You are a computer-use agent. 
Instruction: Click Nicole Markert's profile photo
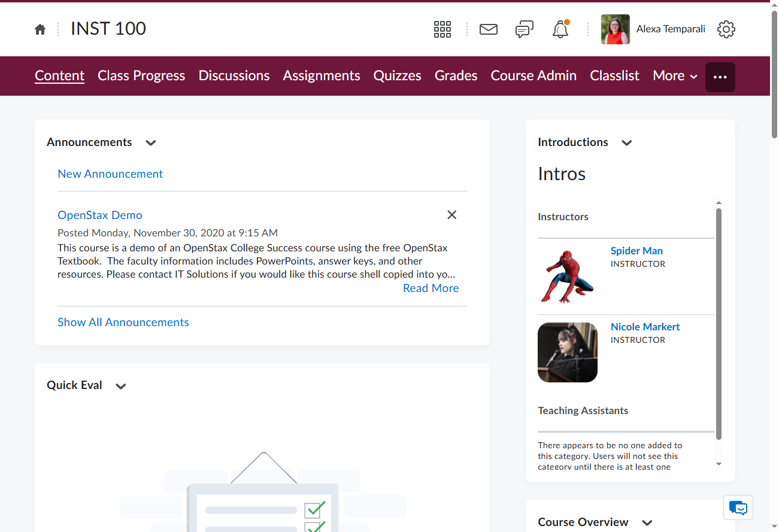568,352
